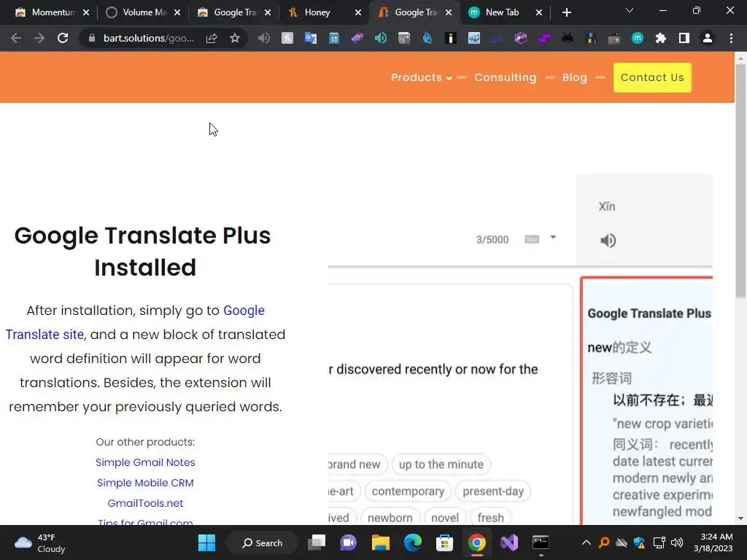Viewport: 747px width, 560px height.
Task: Click the space invader extension icon
Action: [x=568, y=38]
